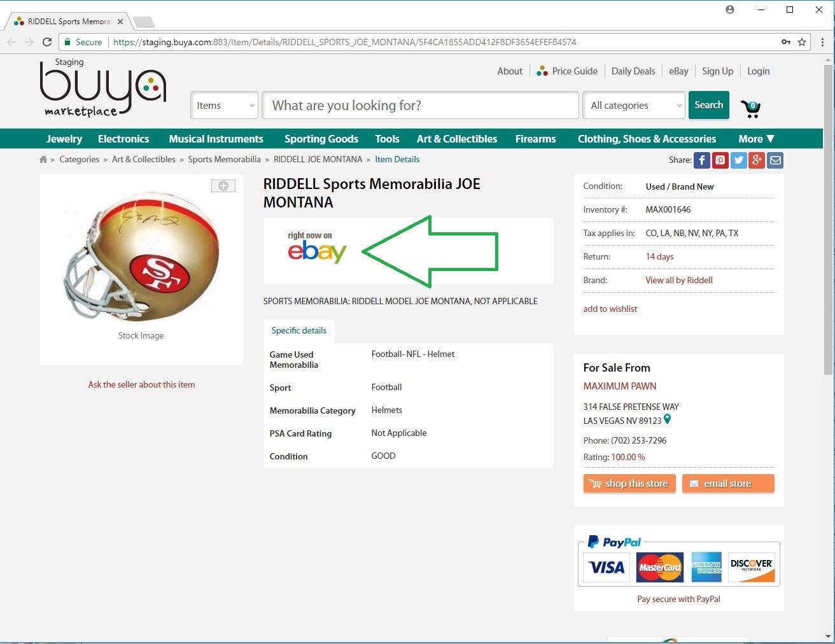Viewport: 835px width, 644px height.
Task: Click the 14 days return link
Action: [x=659, y=257]
